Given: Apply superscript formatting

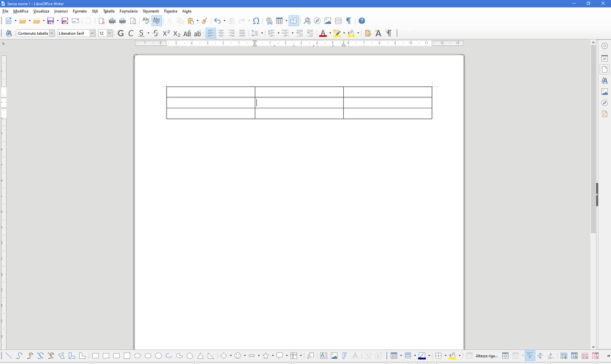Looking at the screenshot, I should coord(166,33).
